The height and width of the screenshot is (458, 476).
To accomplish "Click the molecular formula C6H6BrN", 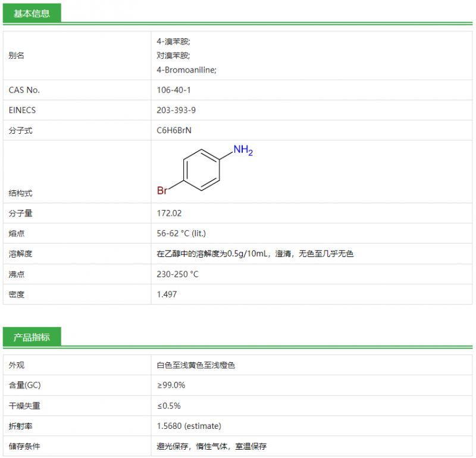I will (x=174, y=131).
